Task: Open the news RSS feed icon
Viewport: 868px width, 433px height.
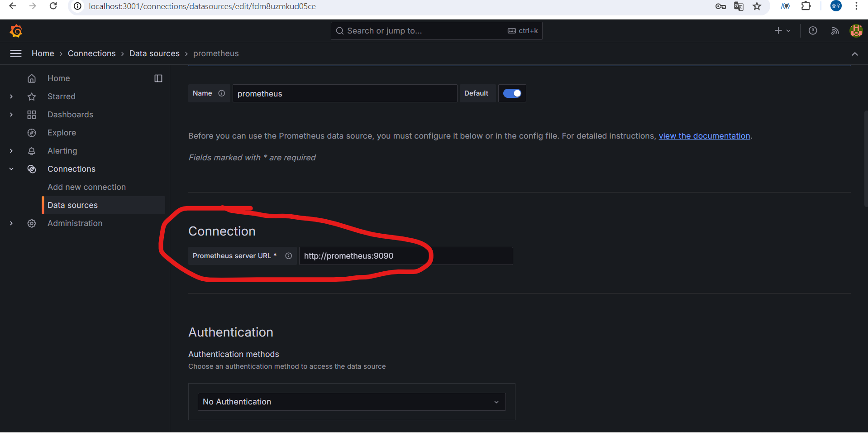Action: click(x=835, y=31)
